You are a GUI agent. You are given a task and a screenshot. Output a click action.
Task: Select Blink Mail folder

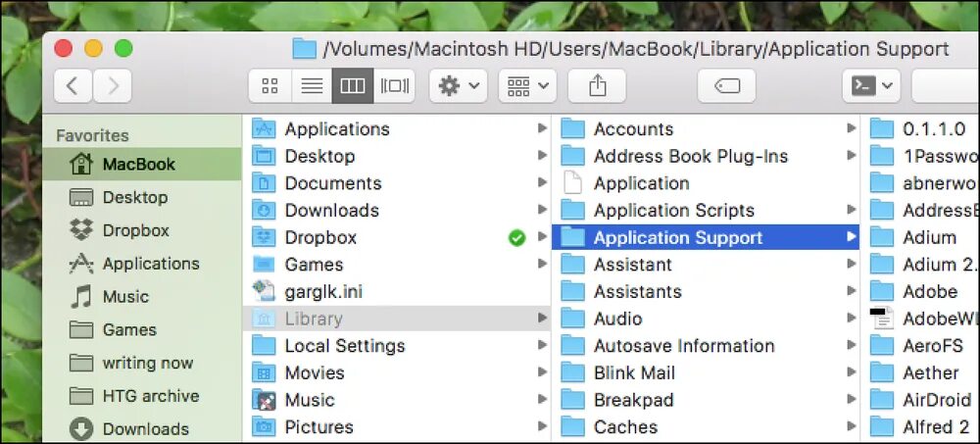pyautogui.click(x=706, y=373)
